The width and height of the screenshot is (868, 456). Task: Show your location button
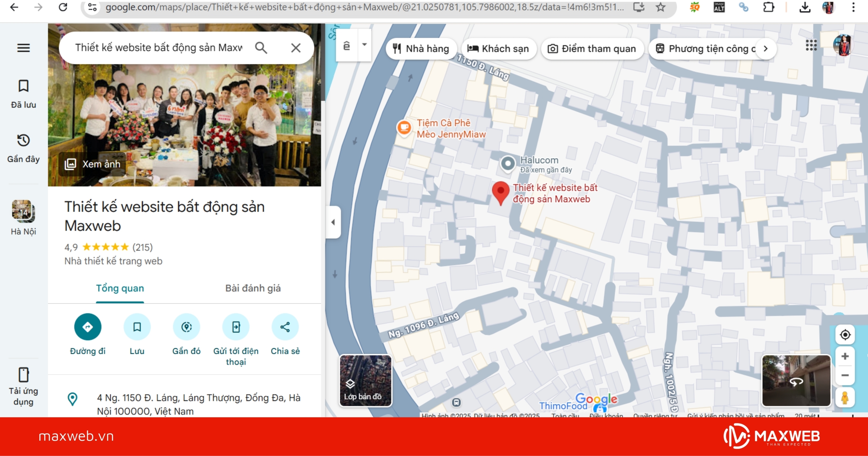(x=845, y=335)
